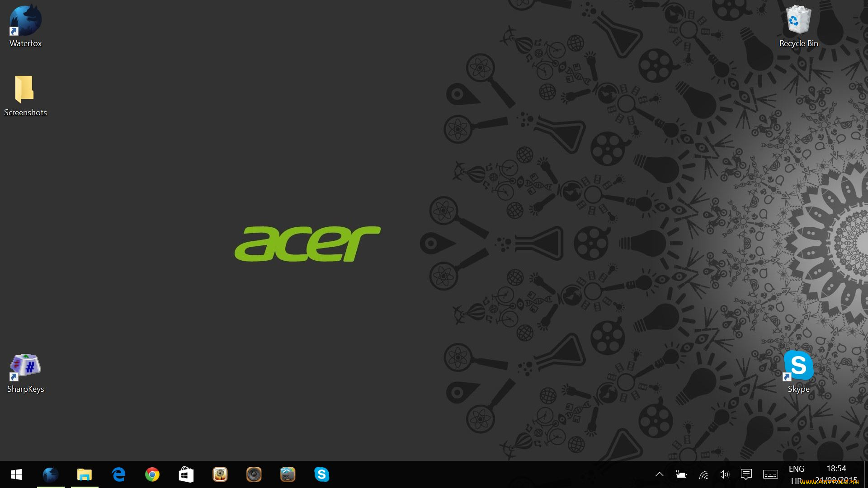Expand hidden system tray icons
The height and width of the screenshot is (488, 868).
tap(660, 474)
